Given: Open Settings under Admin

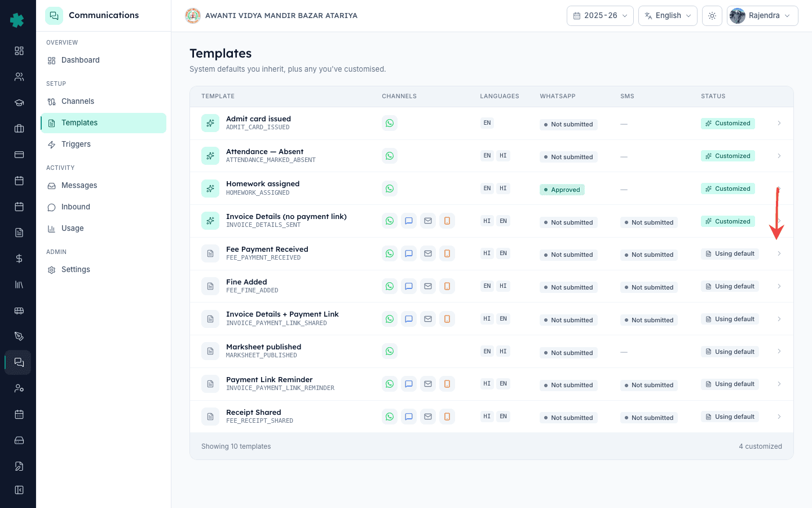Looking at the screenshot, I should pyautogui.click(x=103, y=270).
